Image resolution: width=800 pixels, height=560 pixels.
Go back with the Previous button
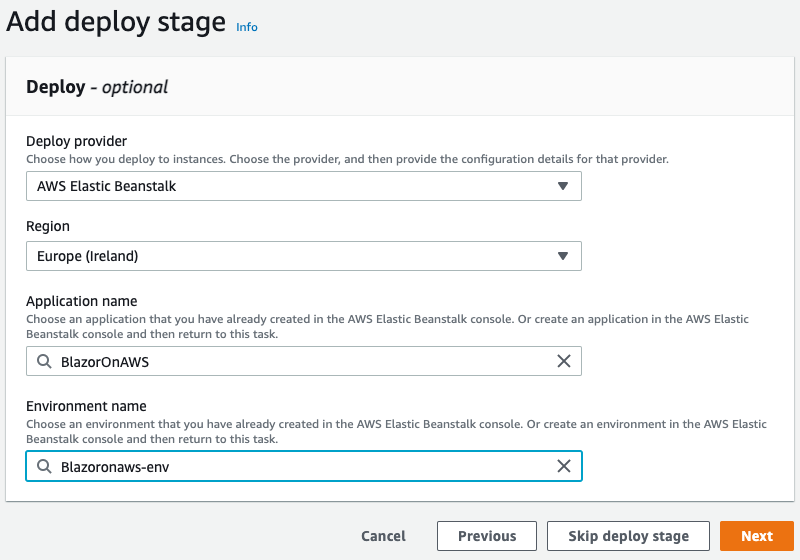pyautogui.click(x=487, y=536)
